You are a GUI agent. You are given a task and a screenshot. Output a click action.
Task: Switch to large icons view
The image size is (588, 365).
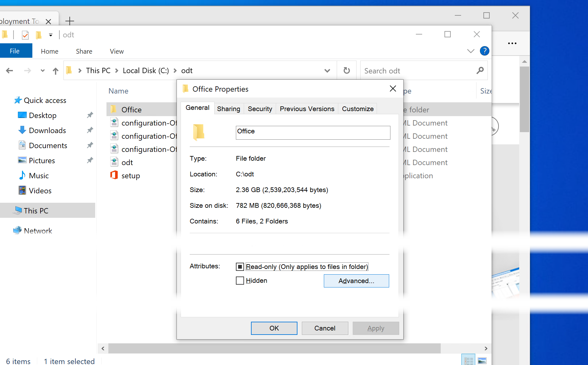(482, 360)
